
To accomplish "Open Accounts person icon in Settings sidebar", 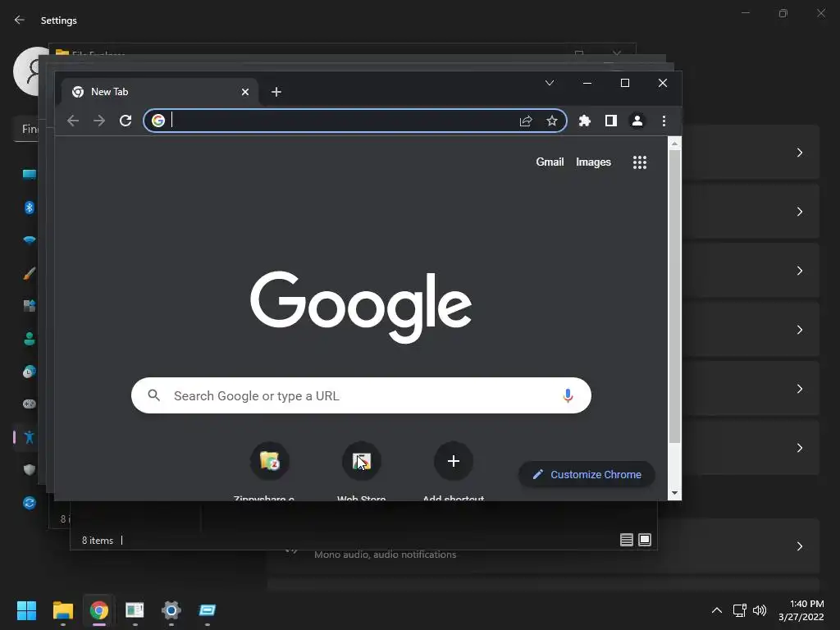I will pyautogui.click(x=30, y=339).
